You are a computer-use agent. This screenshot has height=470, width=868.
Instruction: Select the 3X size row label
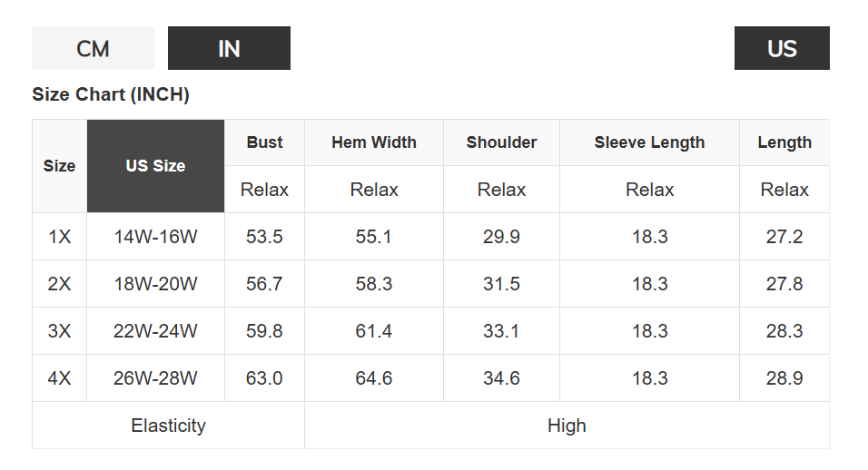pos(59,331)
